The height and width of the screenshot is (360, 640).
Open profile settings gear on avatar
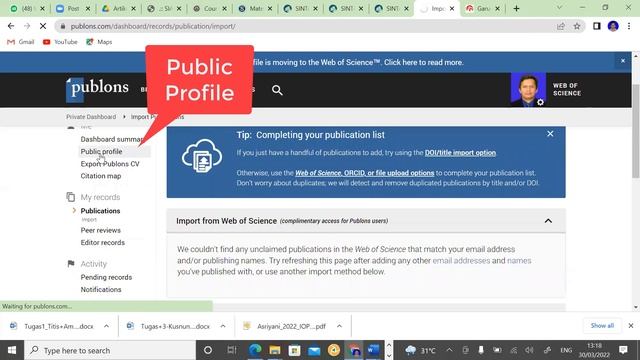(x=540, y=102)
